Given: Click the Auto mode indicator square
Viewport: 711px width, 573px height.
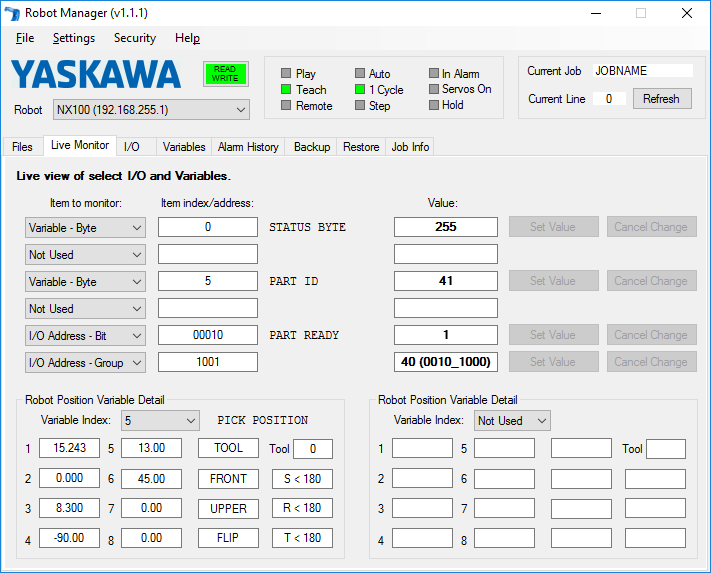Looking at the screenshot, I should (360, 74).
